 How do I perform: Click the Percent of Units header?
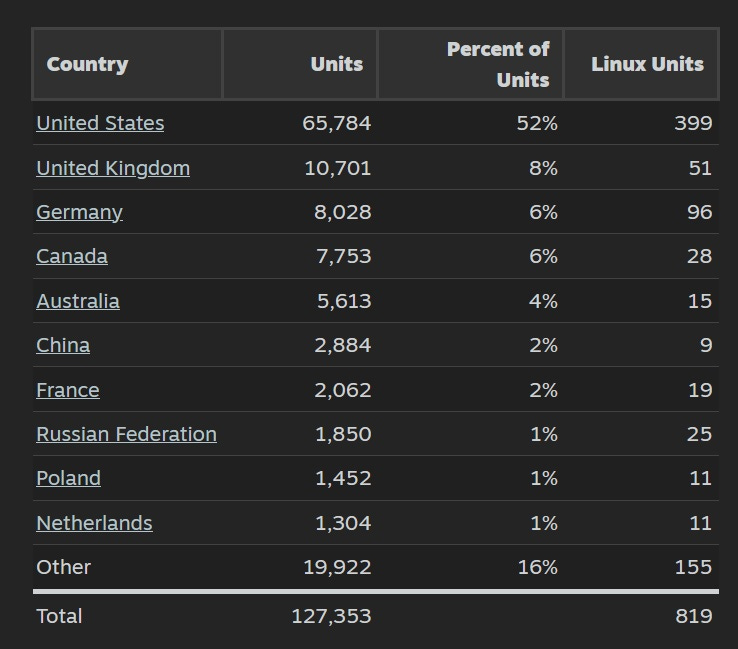(470, 64)
